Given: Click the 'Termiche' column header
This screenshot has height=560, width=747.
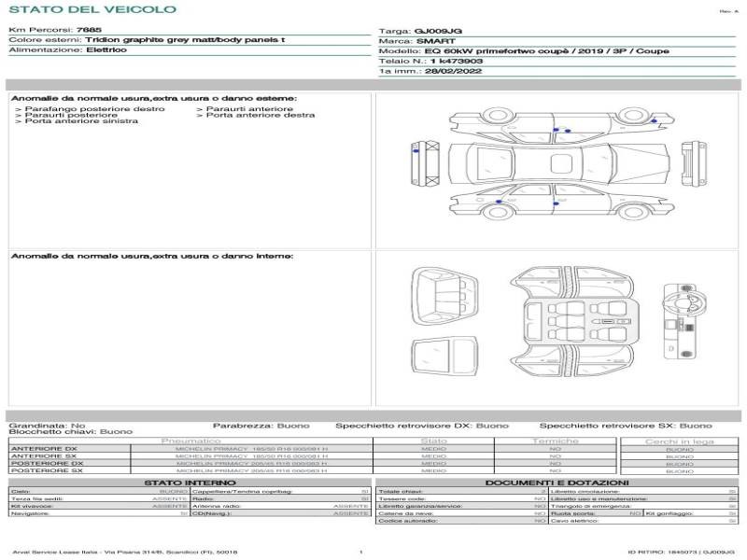Looking at the screenshot, I should point(556,441).
